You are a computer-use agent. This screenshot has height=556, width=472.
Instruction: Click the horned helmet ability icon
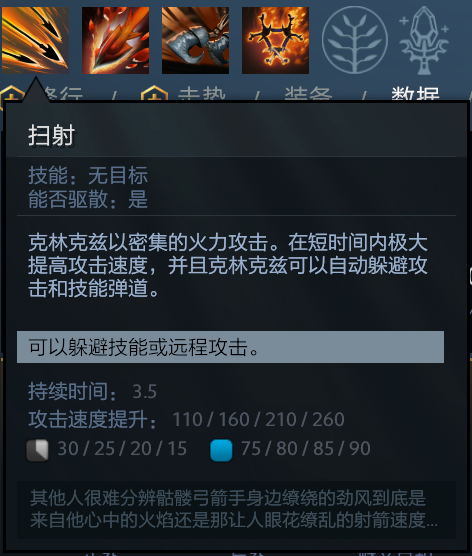coord(195,40)
